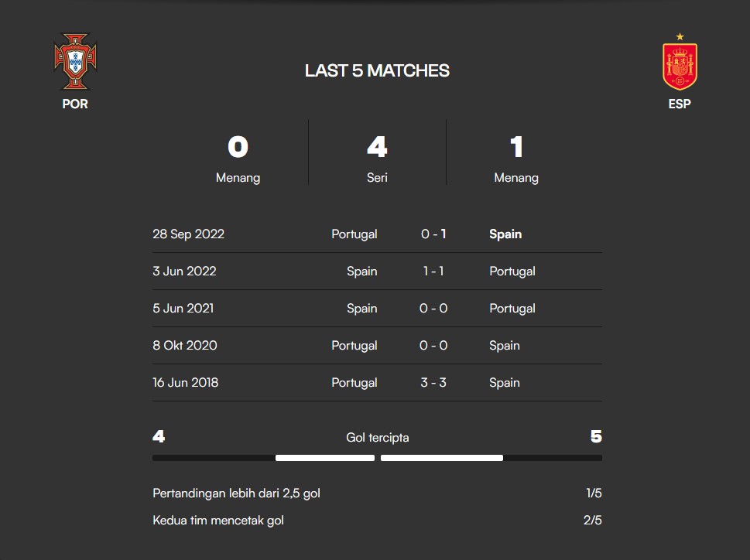Click Kedua tim mencetak gol stat

click(377, 521)
